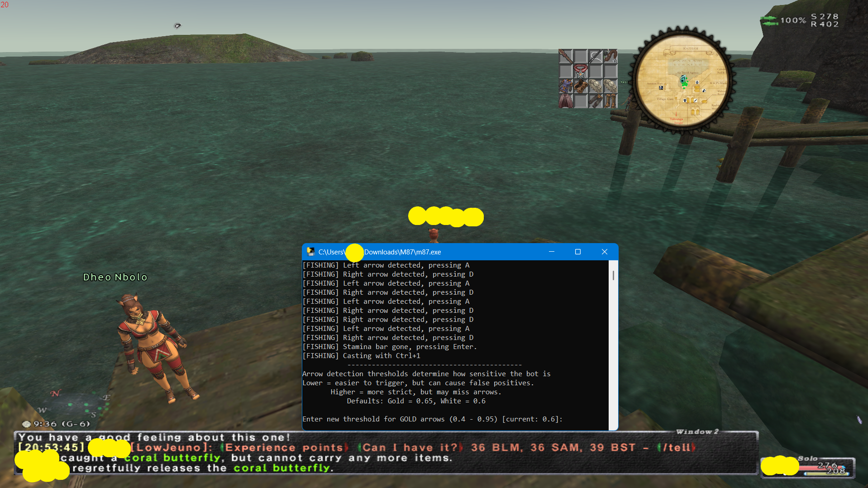Image resolution: width=868 pixels, height=488 pixels.
Task: Click the player position marker on minimap
Action: coord(682,80)
